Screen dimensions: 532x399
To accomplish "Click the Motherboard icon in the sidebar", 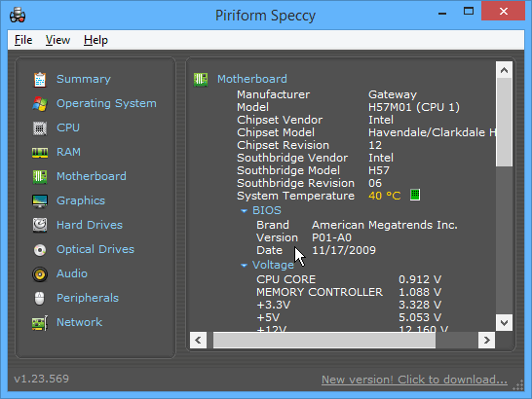I will [x=40, y=176].
